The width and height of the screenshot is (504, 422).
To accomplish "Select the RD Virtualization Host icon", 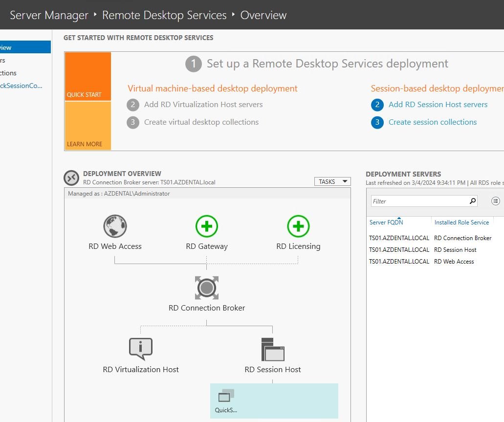I will [x=140, y=348].
